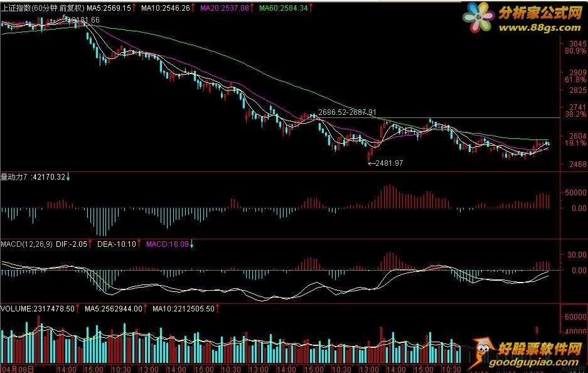
Task: Click the 3181.66 high price annotation
Action: tap(84, 20)
